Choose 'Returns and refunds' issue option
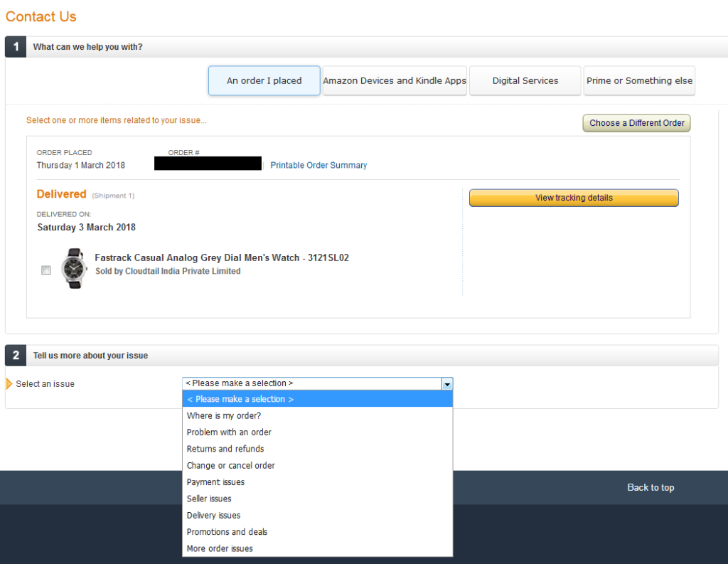The height and width of the screenshot is (564, 728). [x=225, y=449]
